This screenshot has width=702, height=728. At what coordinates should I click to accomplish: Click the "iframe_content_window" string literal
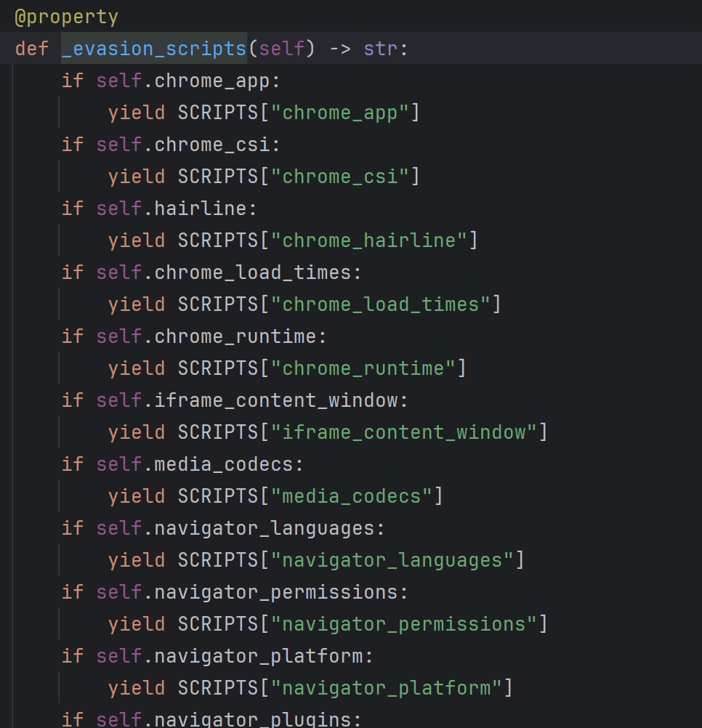coord(403,432)
